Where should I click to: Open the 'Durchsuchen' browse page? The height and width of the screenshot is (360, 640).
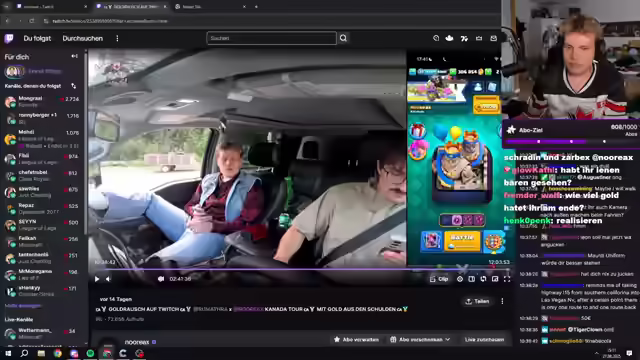tap(82, 38)
